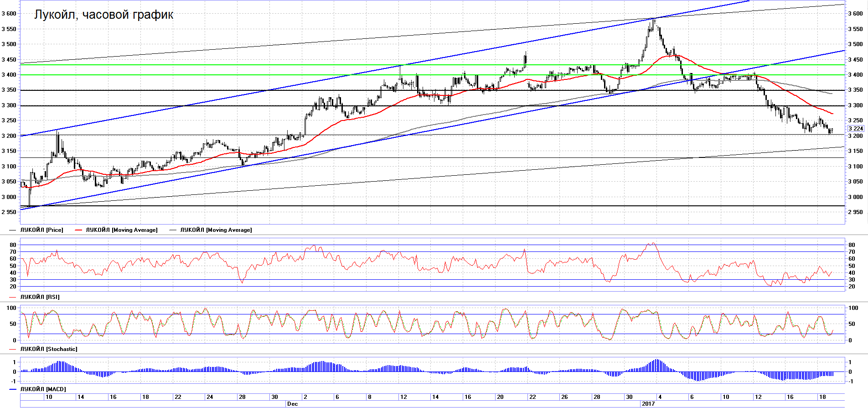Click "3 250" on the right price axis
868x408 pixels.
pos(855,120)
